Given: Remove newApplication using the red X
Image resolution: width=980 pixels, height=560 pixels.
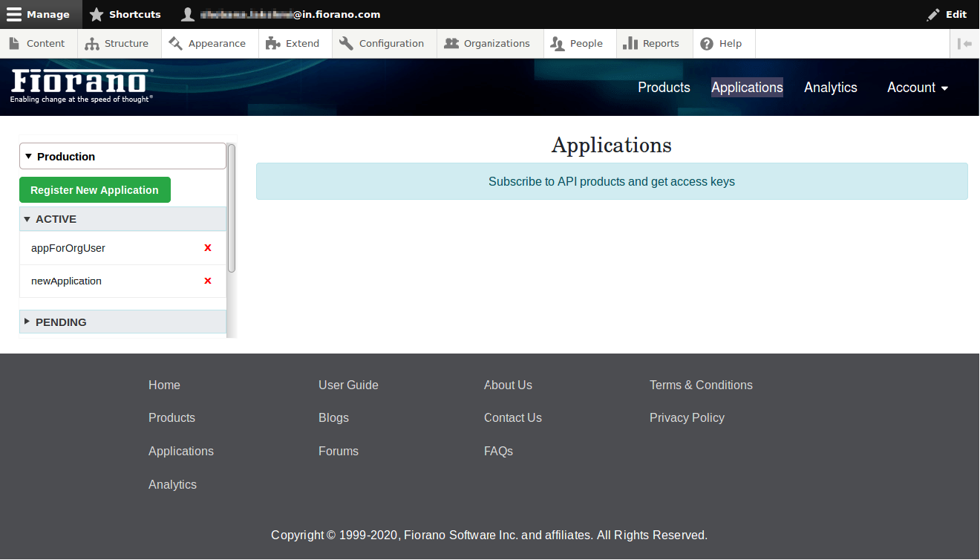Looking at the screenshot, I should pos(208,281).
